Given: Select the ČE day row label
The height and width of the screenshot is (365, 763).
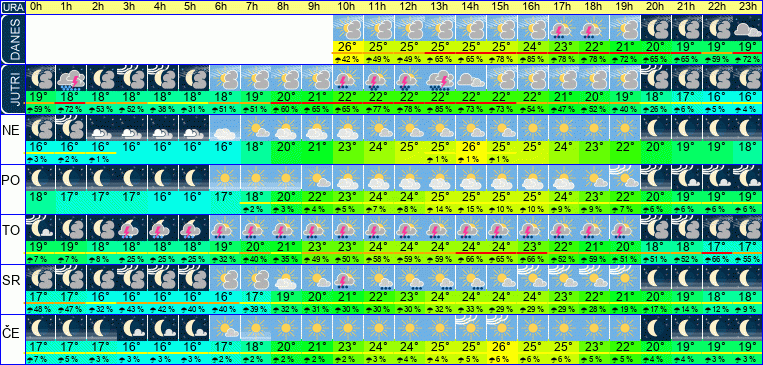Looking at the screenshot, I should [12, 330].
